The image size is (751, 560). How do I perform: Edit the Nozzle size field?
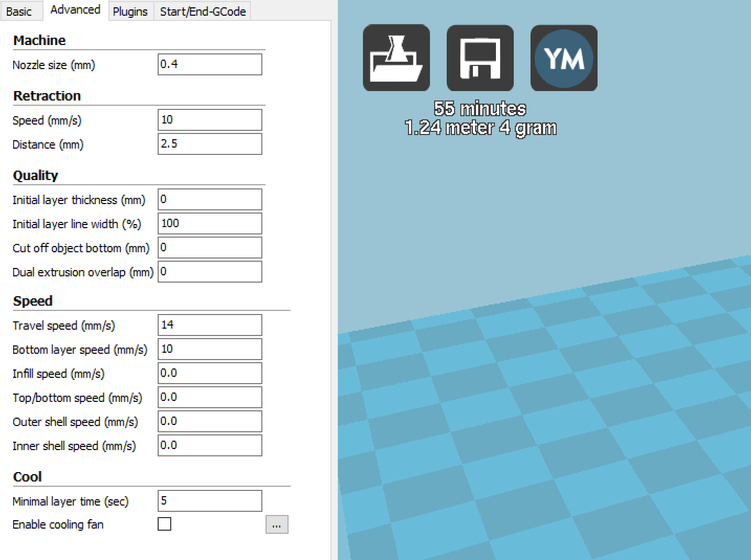(209, 64)
